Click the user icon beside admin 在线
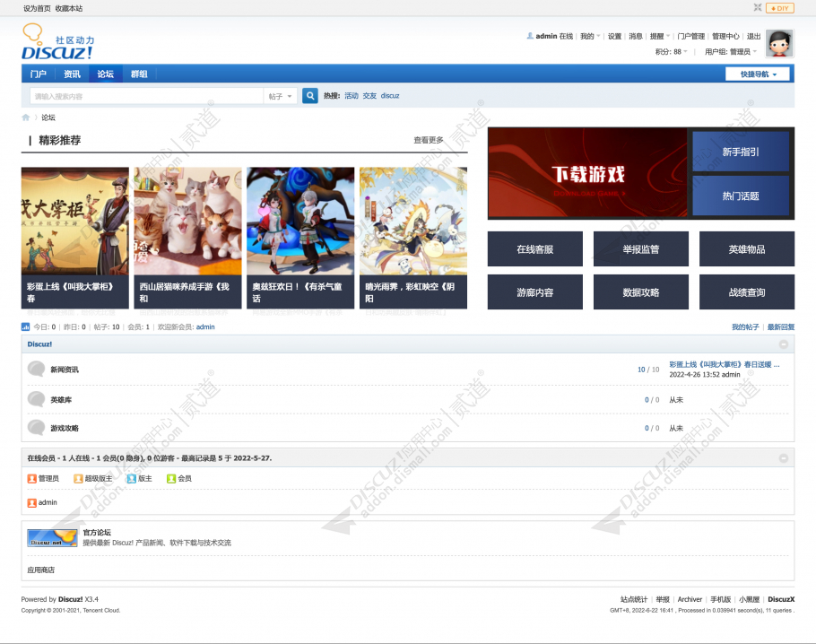This screenshot has width=816, height=644. point(530,36)
